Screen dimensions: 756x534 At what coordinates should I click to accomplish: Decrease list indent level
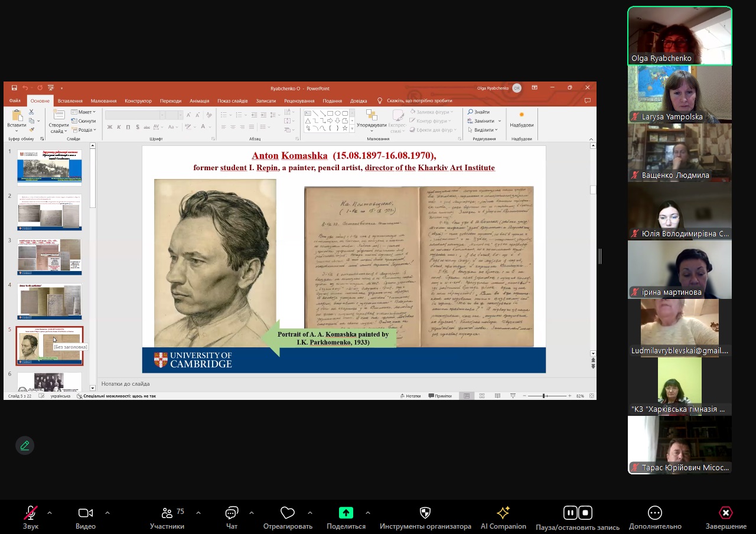(254, 115)
